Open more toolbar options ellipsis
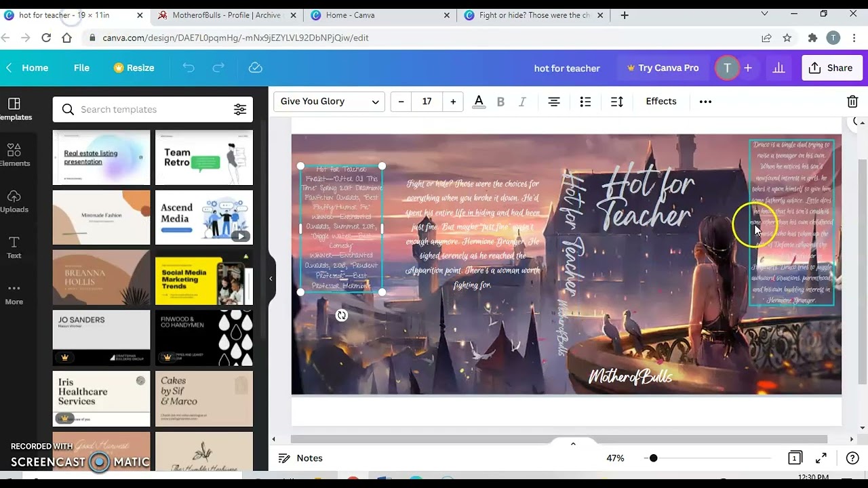Viewport: 868px width, 488px height. click(x=705, y=102)
